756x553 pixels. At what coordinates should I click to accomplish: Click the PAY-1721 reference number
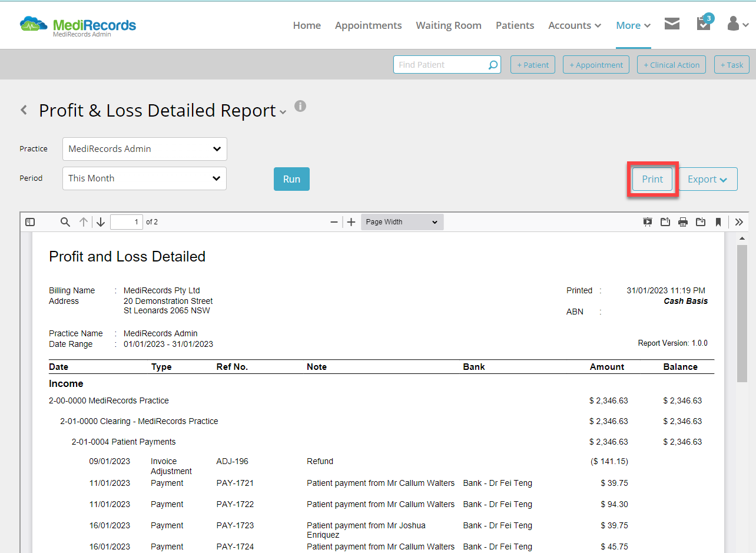pyautogui.click(x=235, y=483)
